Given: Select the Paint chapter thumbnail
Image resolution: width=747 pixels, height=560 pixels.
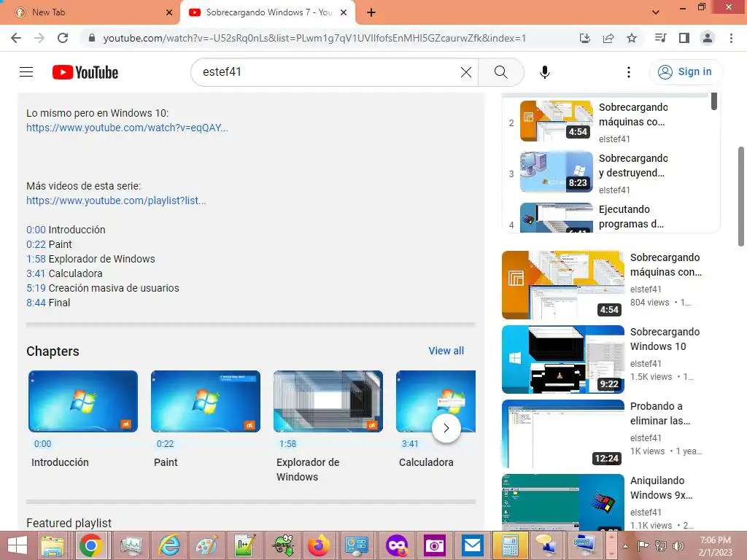Looking at the screenshot, I should click(x=205, y=402).
